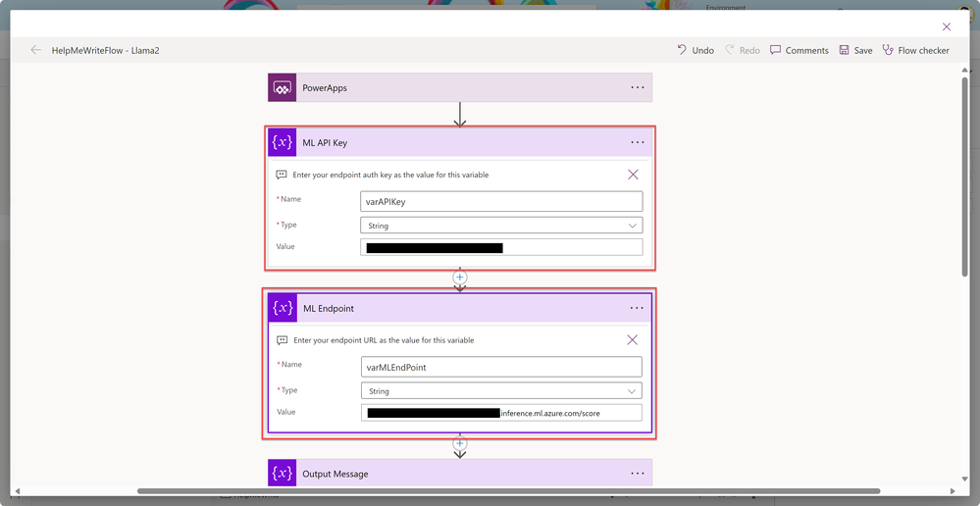Click the Redo button
980x506 pixels.
[x=743, y=50]
